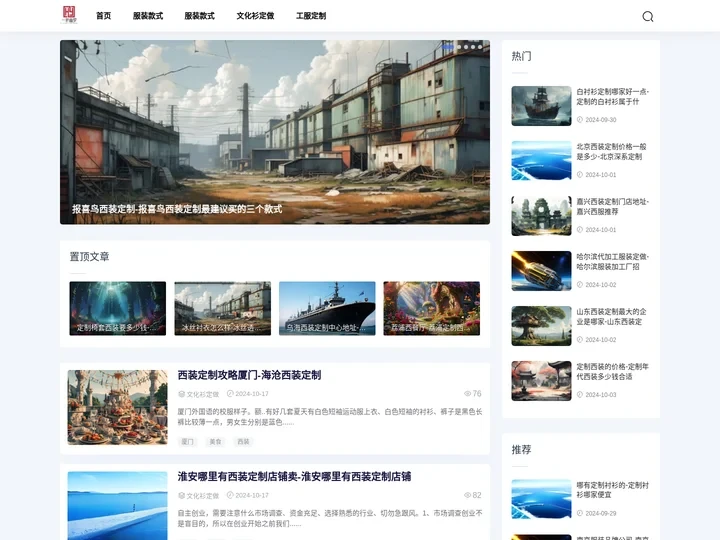Open pinned article 乌海西装定制中心地址
This screenshot has width=720, height=540.
click(327, 308)
